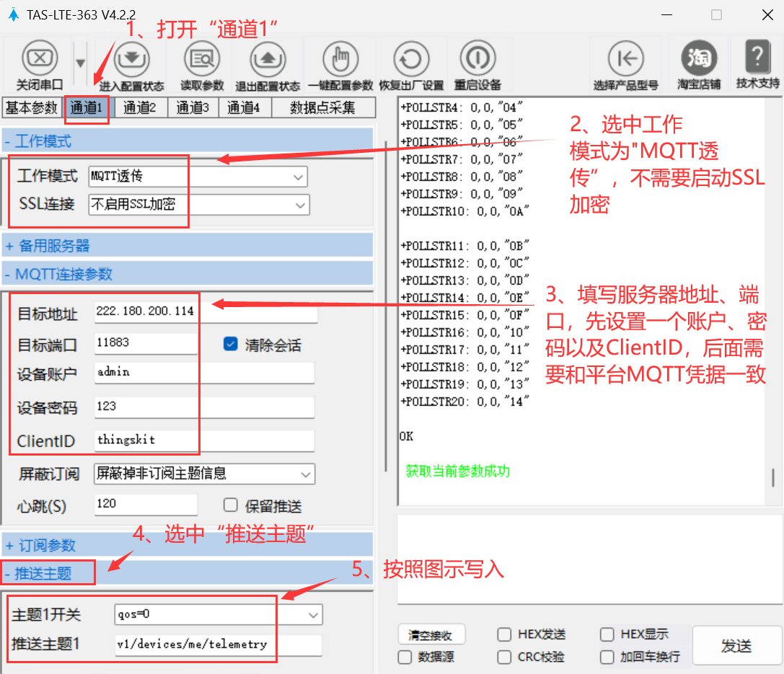This screenshot has height=674, width=784.
Task: Open the SSL连接 dropdown
Action: 198,205
